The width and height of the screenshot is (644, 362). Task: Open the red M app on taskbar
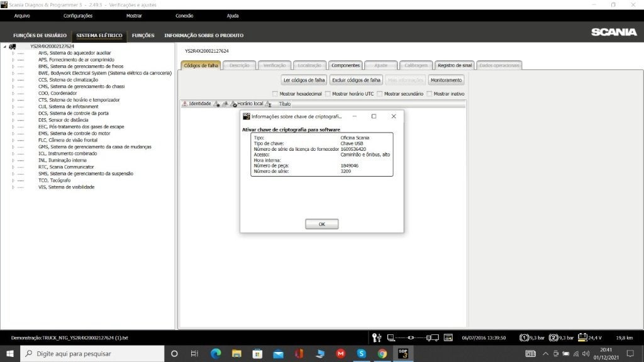pos(340,353)
